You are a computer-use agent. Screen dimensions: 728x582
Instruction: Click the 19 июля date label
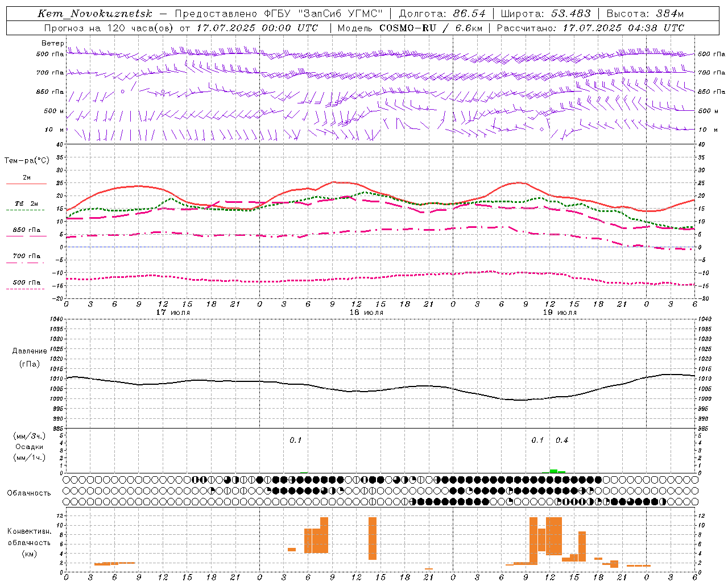(560, 313)
